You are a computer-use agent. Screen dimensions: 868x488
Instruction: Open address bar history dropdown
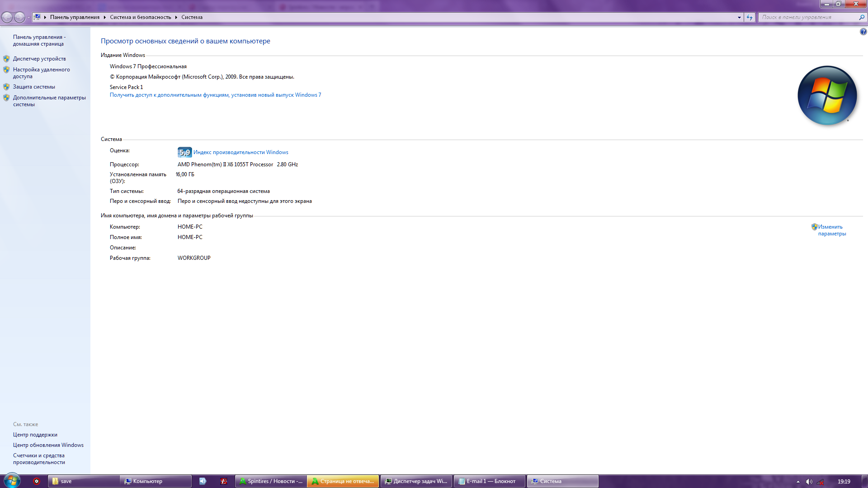tap(739, 17)
